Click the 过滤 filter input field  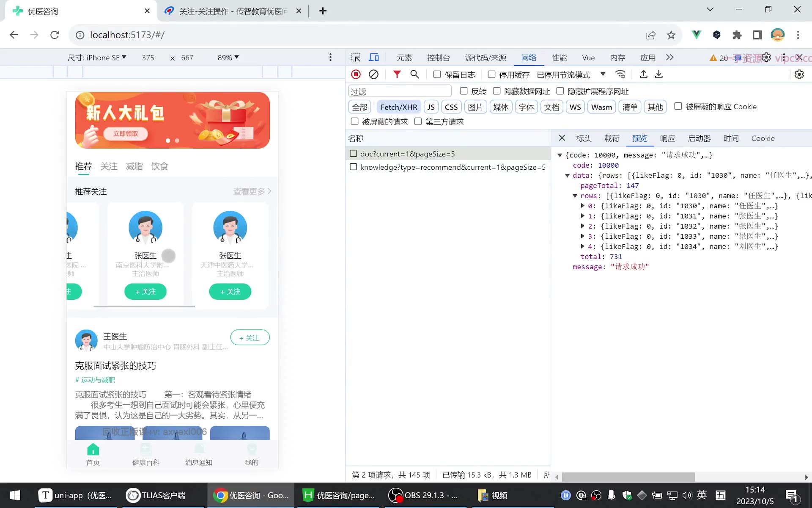pyautogui.click(x=400, y=91)
